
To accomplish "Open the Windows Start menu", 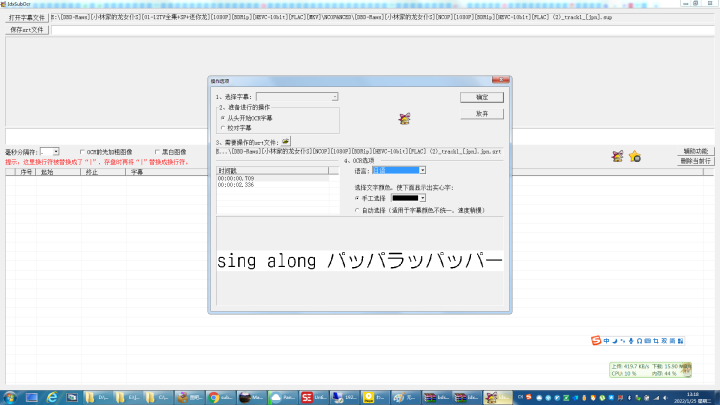I will [x=10, y=398].
